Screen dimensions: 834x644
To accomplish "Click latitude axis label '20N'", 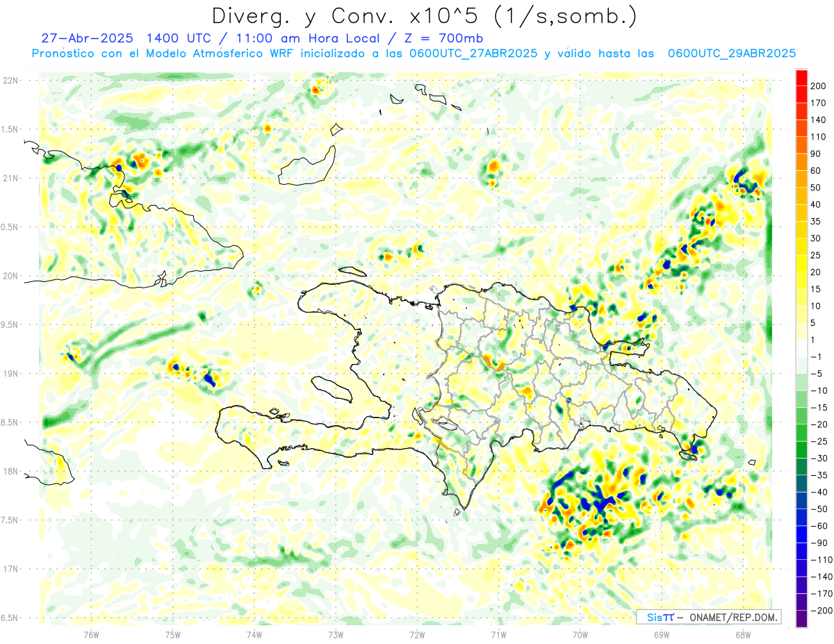I will coord(10,276).
